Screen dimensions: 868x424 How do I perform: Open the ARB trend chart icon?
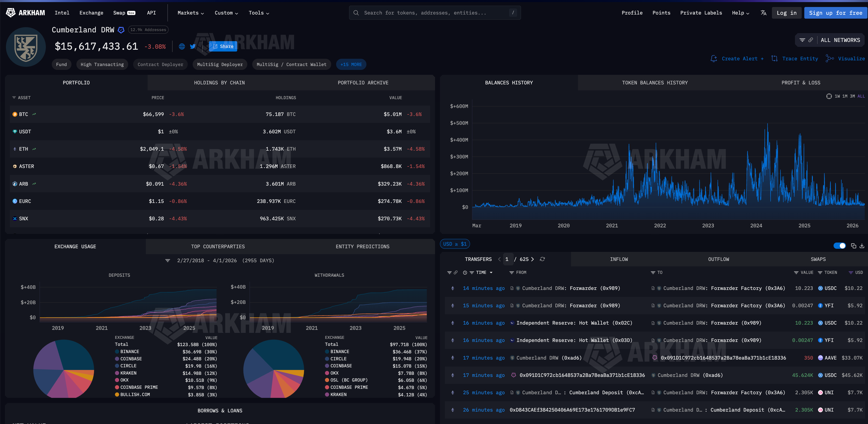34,184
